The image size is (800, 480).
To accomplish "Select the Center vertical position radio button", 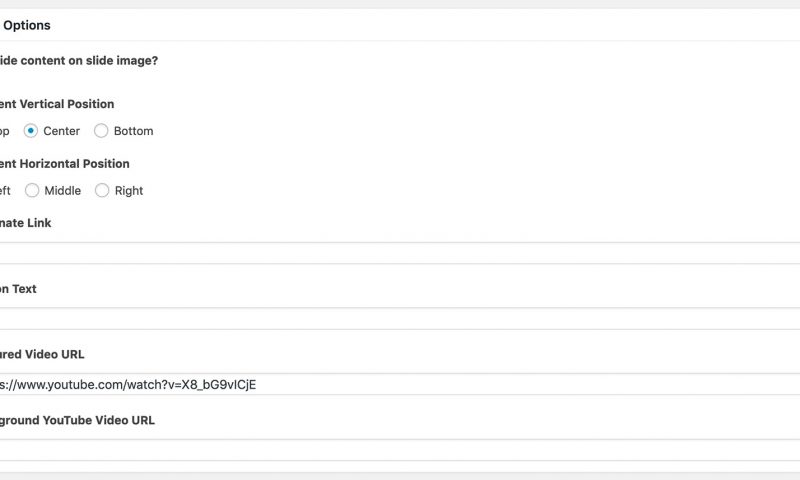I will point(31,131).
